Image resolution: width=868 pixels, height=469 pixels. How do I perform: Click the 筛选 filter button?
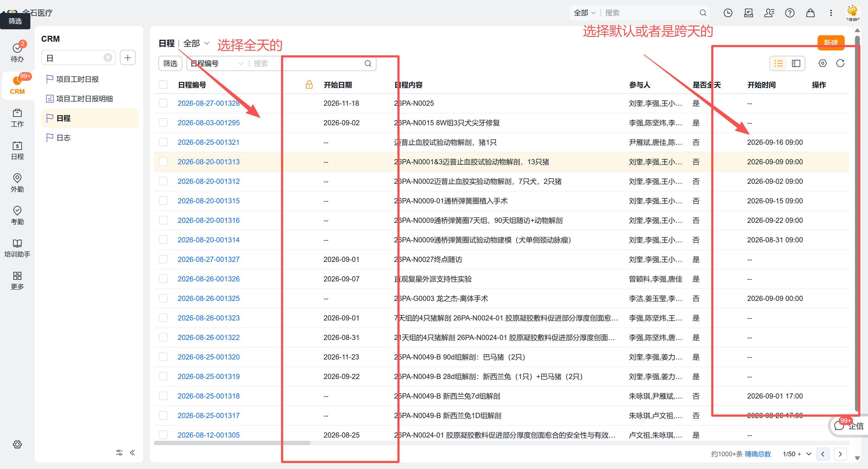click(x=170, y=63)
